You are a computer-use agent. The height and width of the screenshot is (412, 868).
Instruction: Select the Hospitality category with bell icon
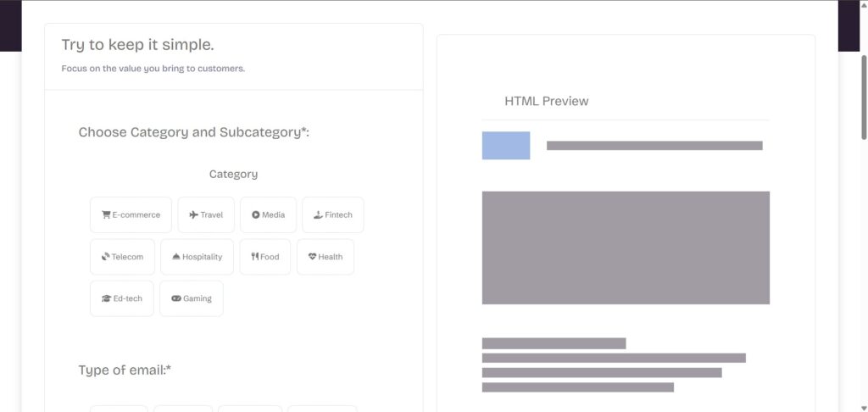(x=197, y=257)
